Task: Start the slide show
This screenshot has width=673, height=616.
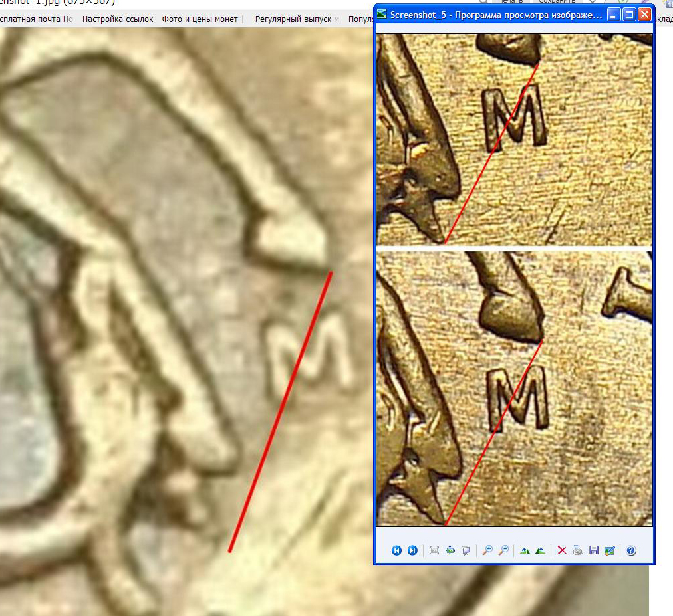Action: (466, 550)
